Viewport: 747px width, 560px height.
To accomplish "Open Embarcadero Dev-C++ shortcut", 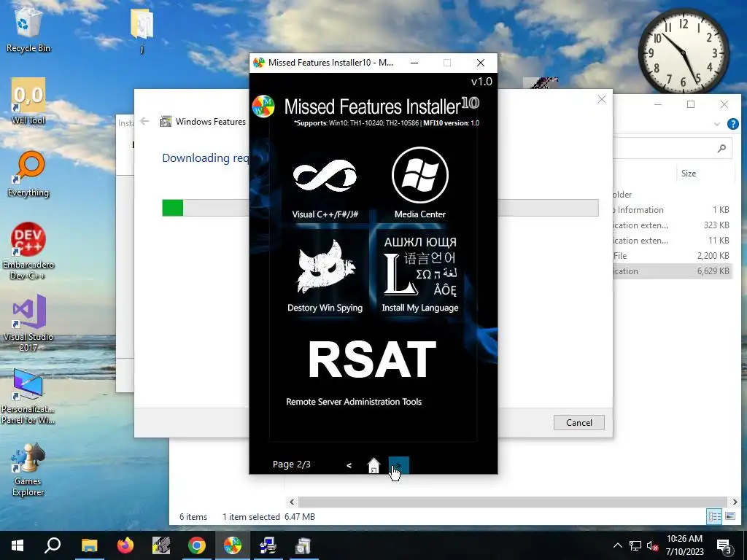I will pyautogui.click(x=28, y=251).
